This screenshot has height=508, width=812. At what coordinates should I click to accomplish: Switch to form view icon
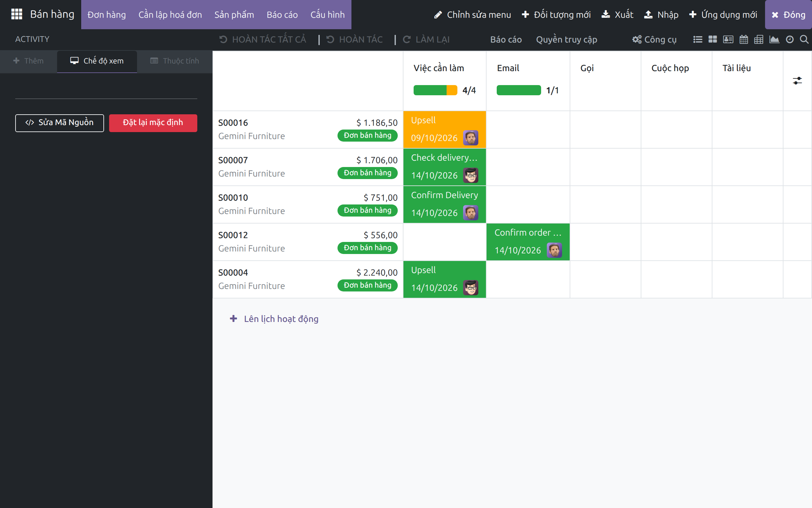click(x=728, y=39)
